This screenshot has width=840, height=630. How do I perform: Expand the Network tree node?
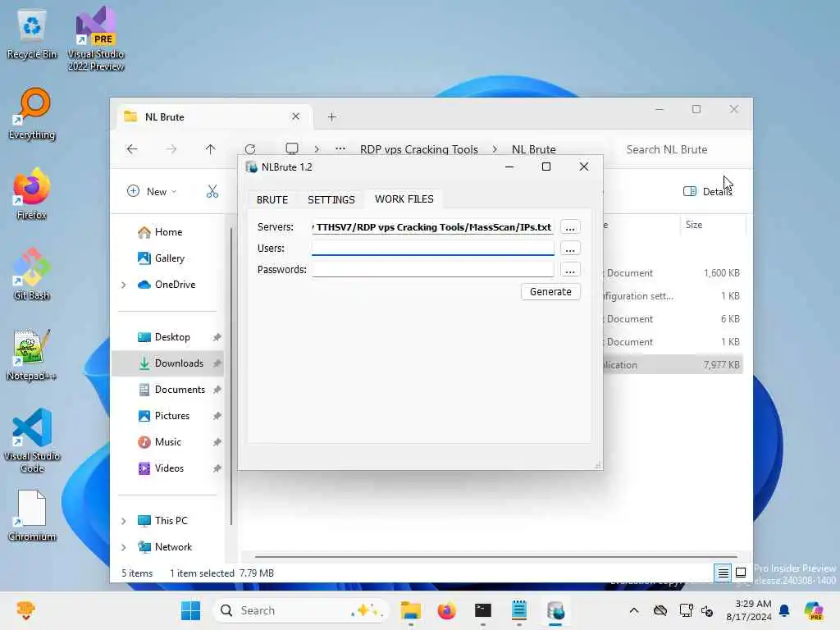point(124,547)
